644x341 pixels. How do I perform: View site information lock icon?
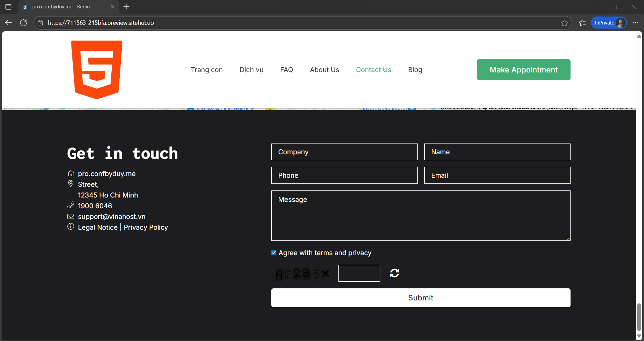pyautogui.click(x=40, y=23)
